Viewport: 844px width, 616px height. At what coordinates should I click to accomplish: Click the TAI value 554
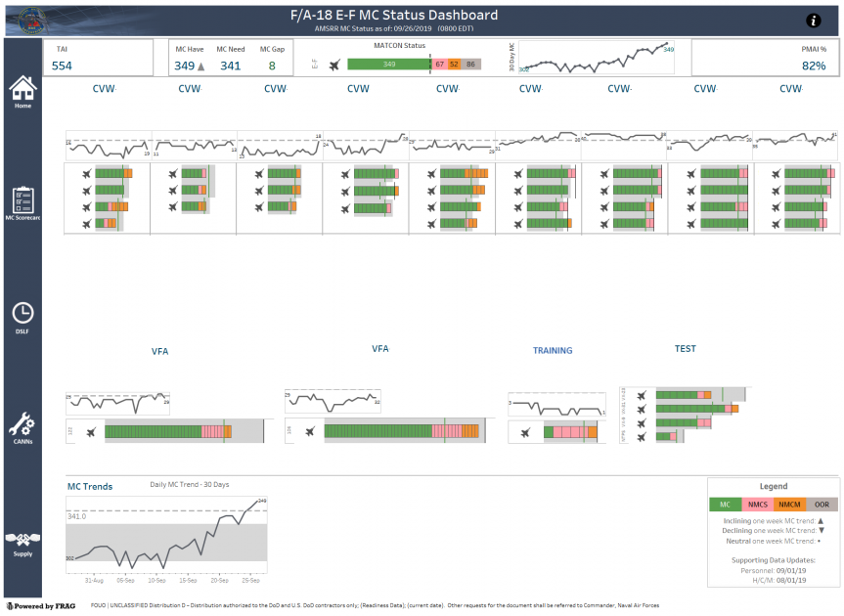(62, 66)
